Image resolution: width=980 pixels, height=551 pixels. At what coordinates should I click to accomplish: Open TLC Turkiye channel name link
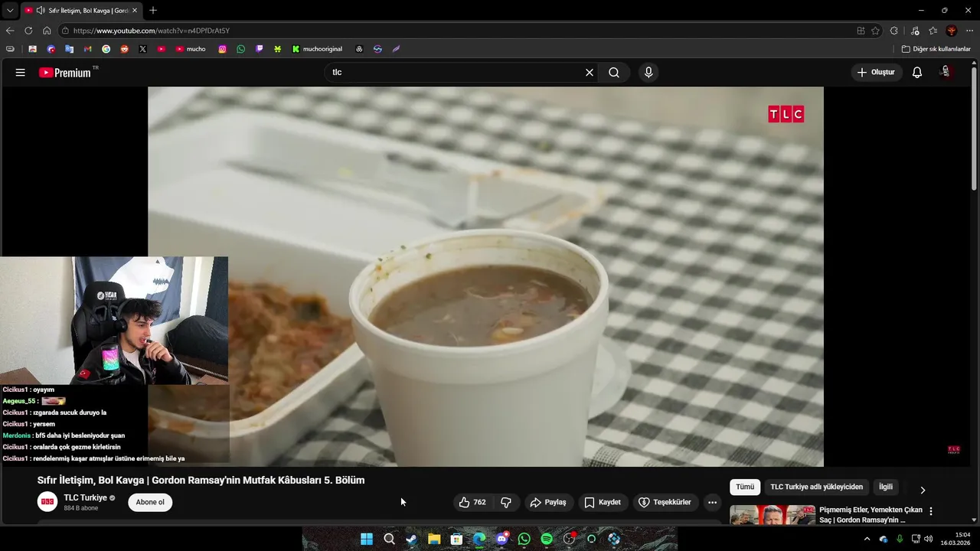point(85,498)
